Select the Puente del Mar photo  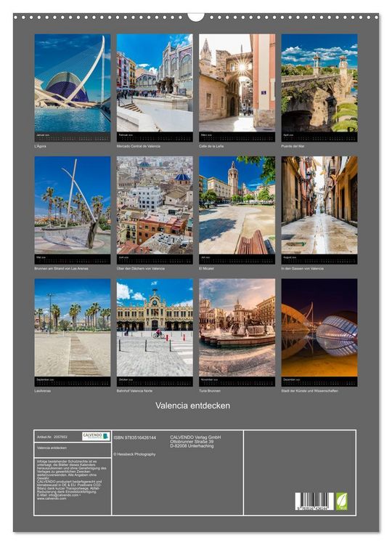point(319,83)
